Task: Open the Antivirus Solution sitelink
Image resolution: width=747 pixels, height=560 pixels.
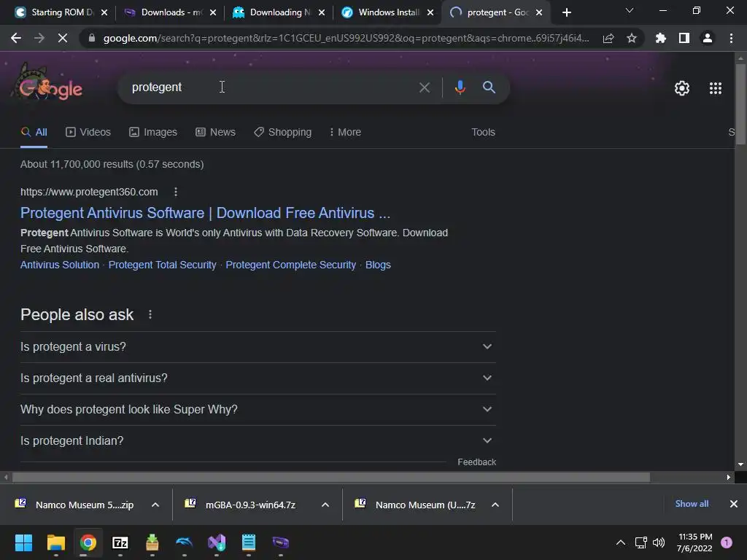Action: (60, 265)
